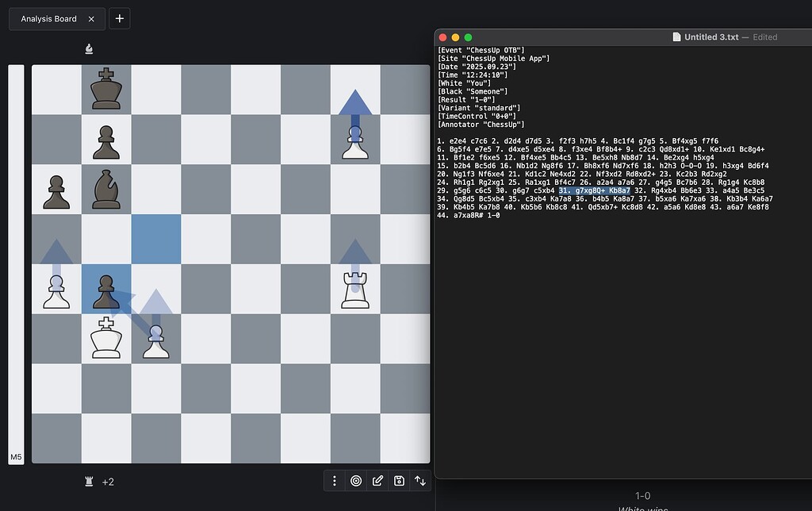The height and width of the screenshot is (511, 812).
Task: Flip the board using the up-down arrows icon
Action: point(420,480)
